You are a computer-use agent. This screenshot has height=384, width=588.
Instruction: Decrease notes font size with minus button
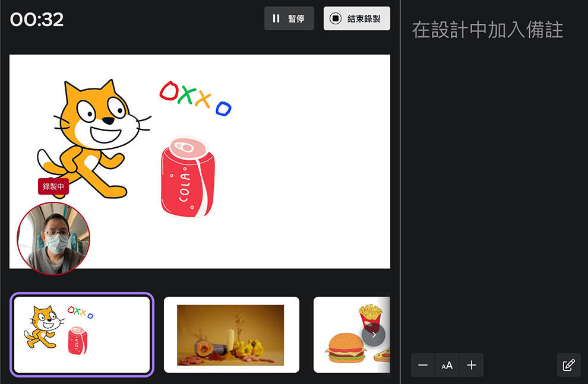(x=423, y=365)
